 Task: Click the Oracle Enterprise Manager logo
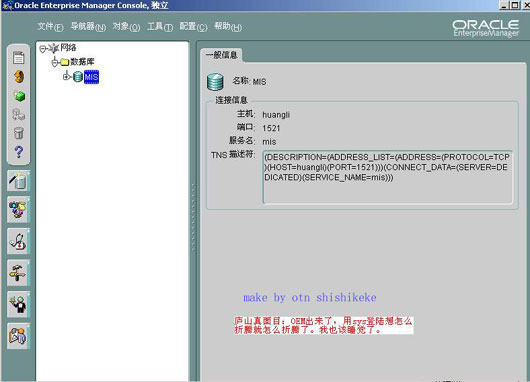(485, 28)
